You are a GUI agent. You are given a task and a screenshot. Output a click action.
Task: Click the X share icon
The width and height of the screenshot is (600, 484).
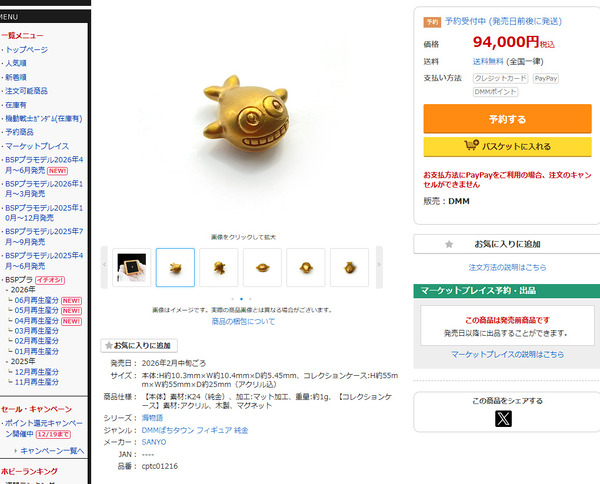tap(503, 419)
